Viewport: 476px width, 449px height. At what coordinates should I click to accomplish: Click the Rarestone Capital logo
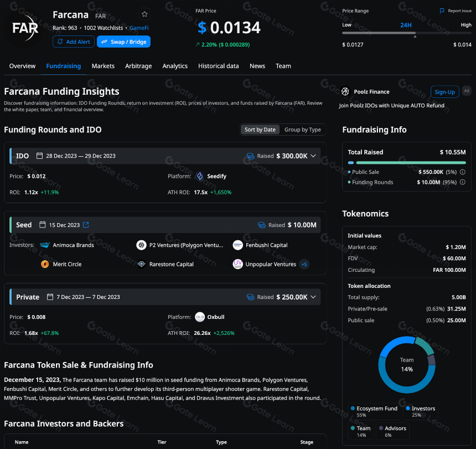click(141, 264)
